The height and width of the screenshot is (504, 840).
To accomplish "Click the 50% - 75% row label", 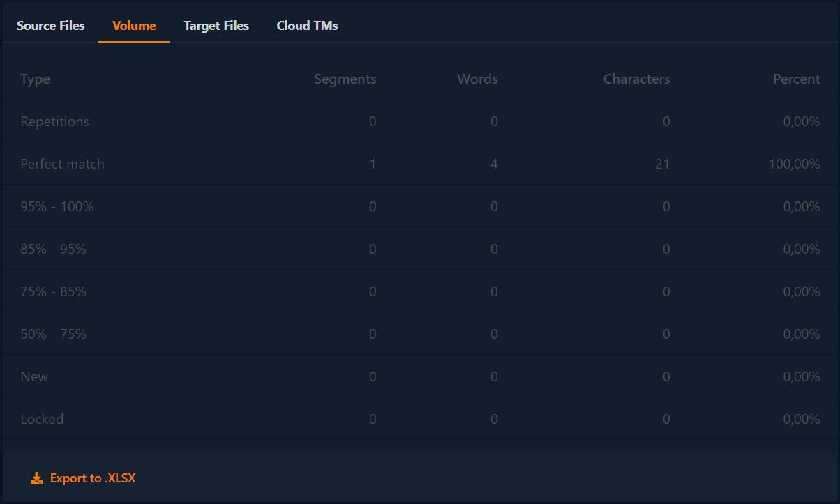I will point(54,334).
